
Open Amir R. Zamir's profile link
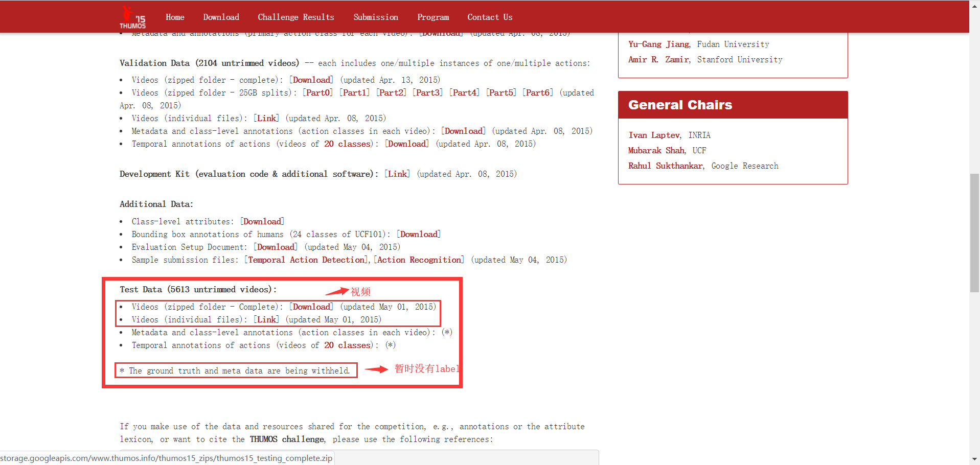[659, 60]
